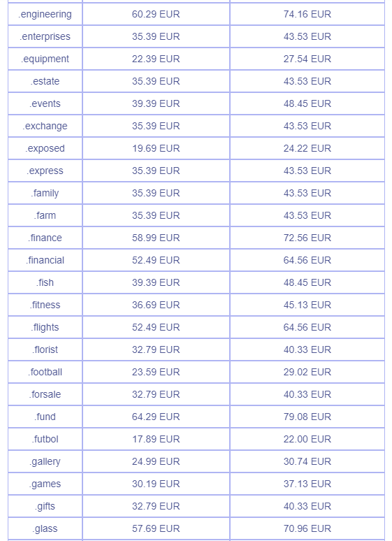The height and width of the screenshot is (541, 392).
Task: Select the .exchange domain name
Action: [45, 127]
